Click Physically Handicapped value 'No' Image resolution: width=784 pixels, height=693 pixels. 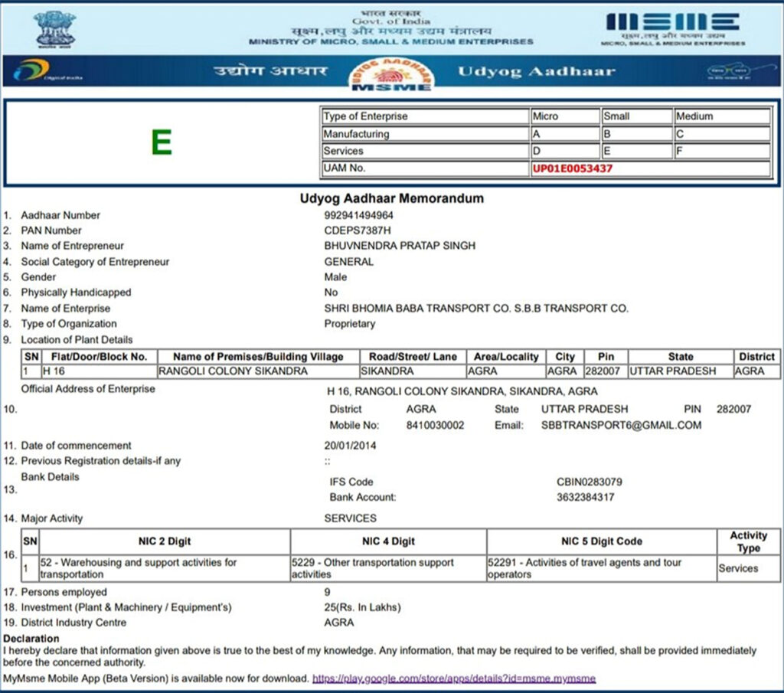click(331, 293)
